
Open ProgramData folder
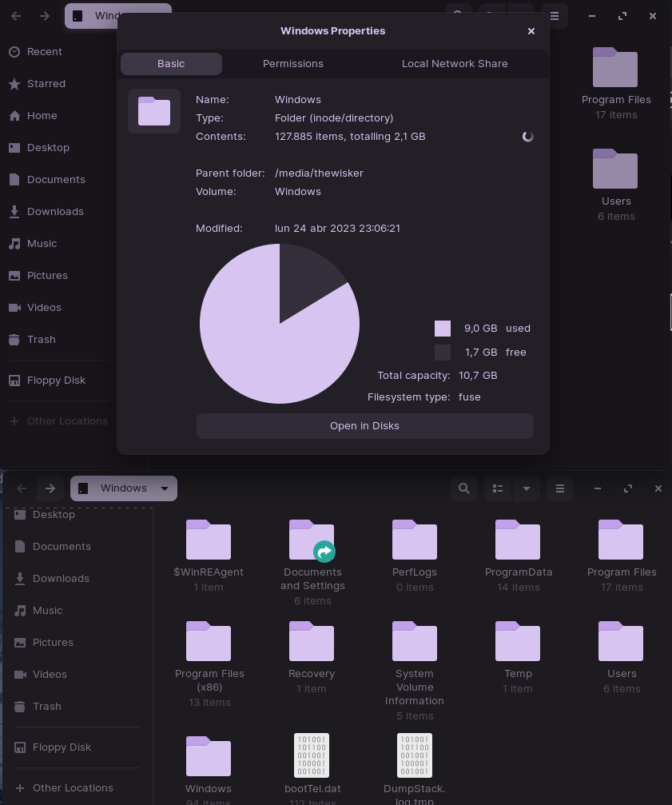pyautogui.click(x=518, y=556)
